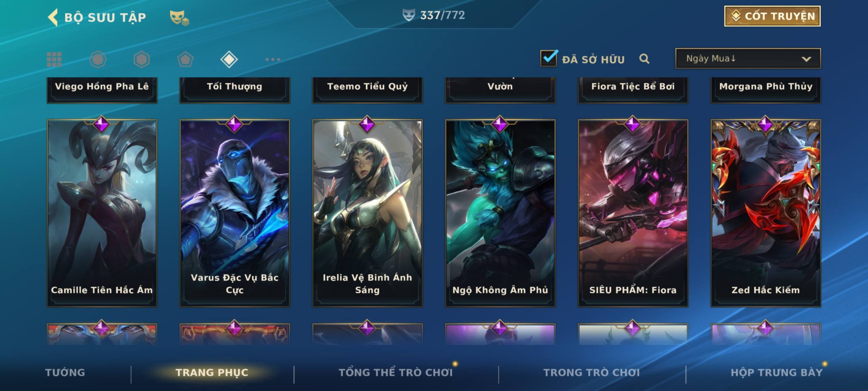The width and height of the screenshot is (868, 391).
Task: Toggle the Đã Sở Hữu checkbox
Action: click(549, 58)
